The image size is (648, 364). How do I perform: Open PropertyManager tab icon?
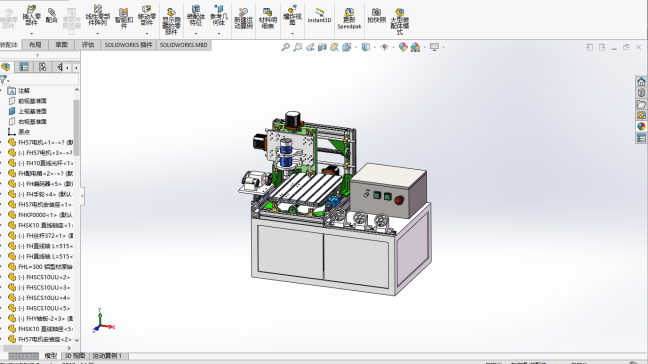coord(24,67)
